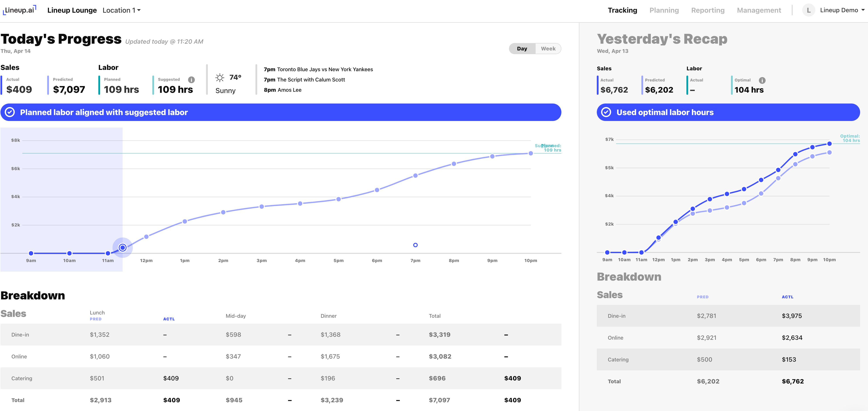Click the Toronto Blue Jays event link
The image size is (868, 411).
pyautogui.click(x=325, y=69)
